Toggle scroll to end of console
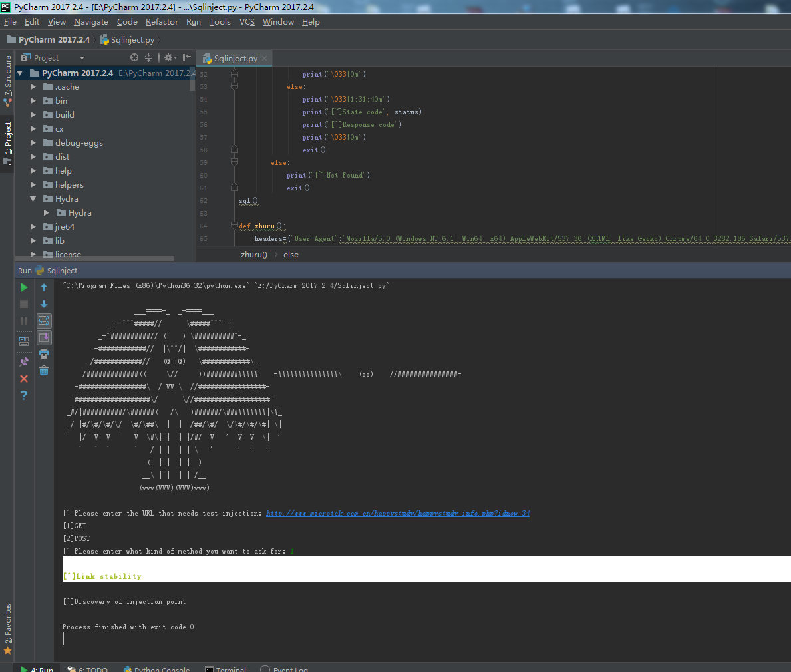This screenshot has height=672, width=791. tap(44, 337)
